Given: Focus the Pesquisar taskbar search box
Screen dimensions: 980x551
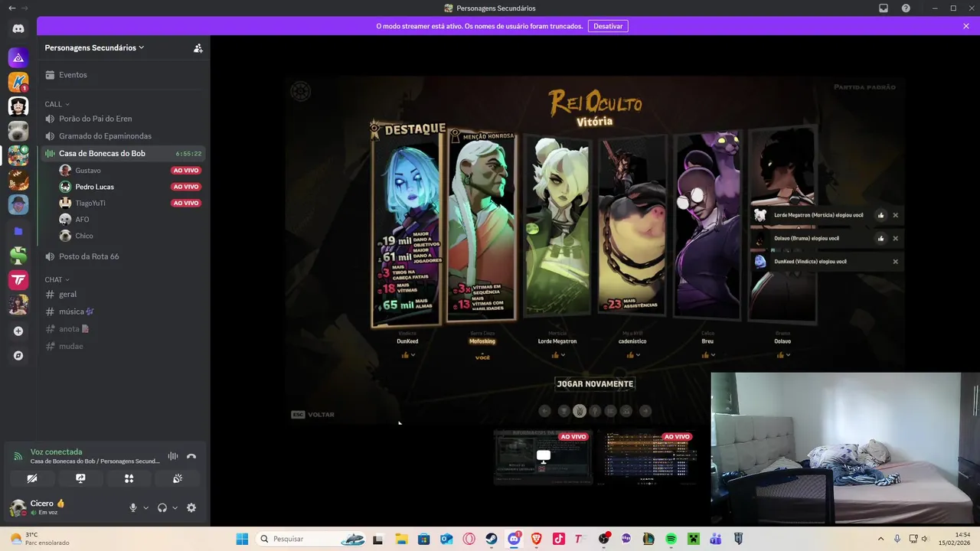Looking at the screenshot, I should click(x=310, y=539).
